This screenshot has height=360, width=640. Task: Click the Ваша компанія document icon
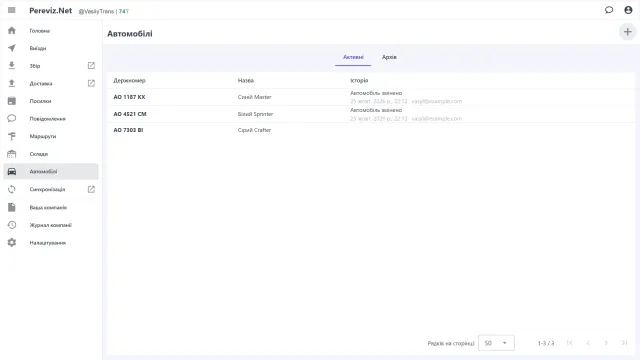[12, 207]
